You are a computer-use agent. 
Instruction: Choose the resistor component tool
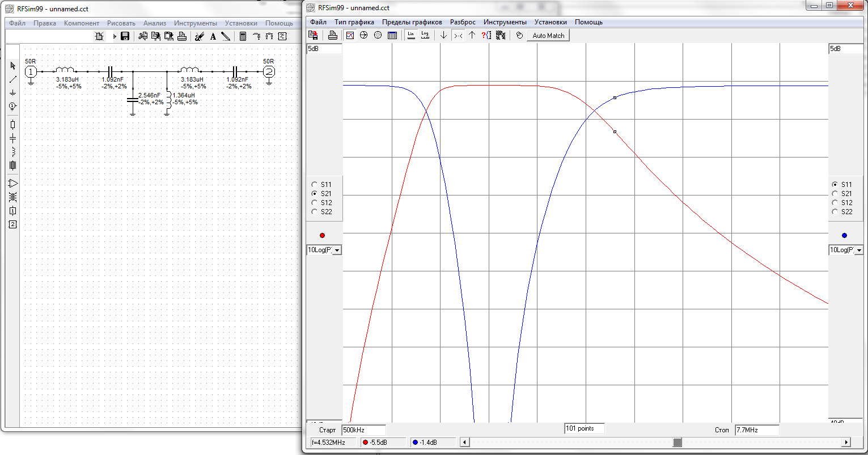click(13, 125)
